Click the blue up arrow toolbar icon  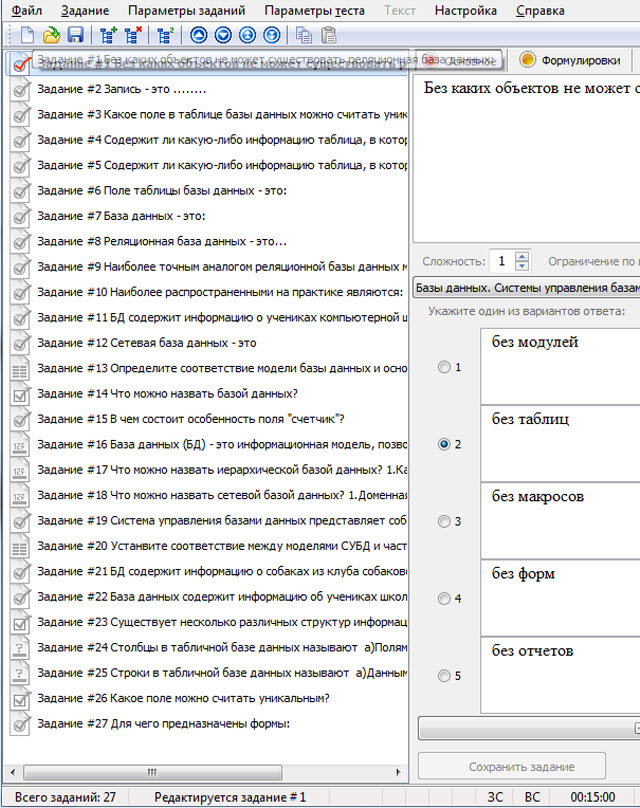point(198,36)
